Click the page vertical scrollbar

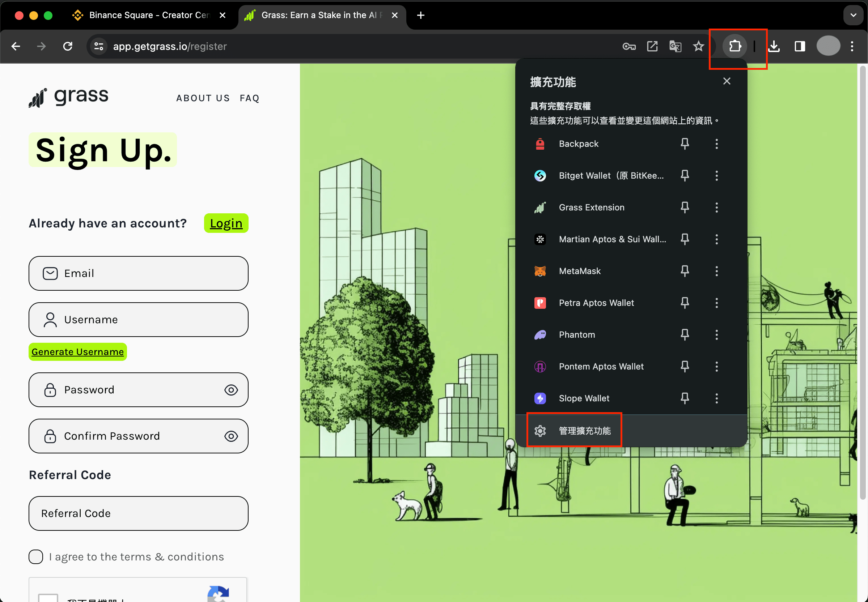point(863,283)
